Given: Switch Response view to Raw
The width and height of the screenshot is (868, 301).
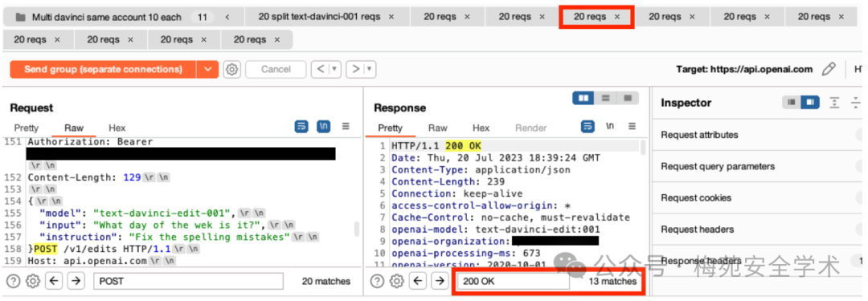Looking at the screenshot, I should point(437,128).
